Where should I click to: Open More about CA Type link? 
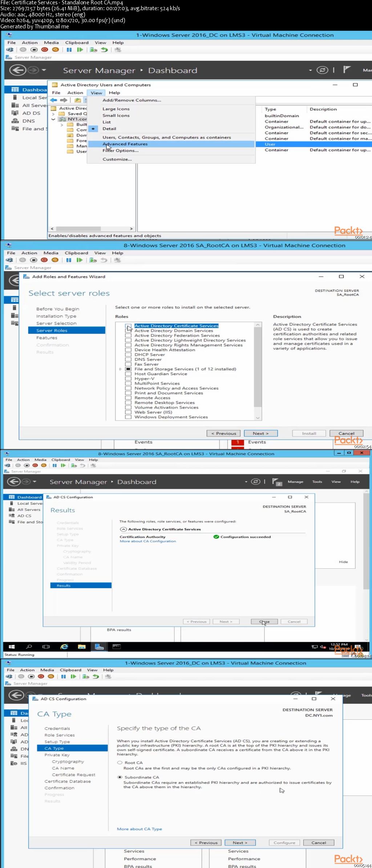139,829
